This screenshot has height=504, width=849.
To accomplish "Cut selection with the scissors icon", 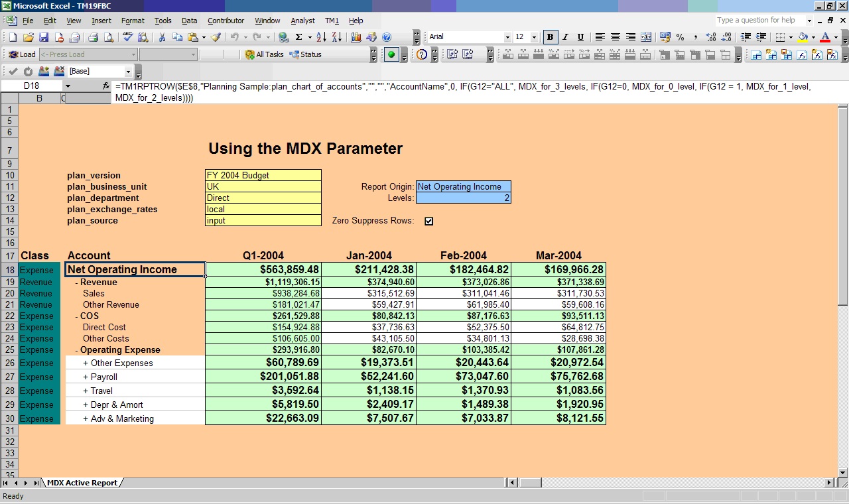I will click(x=162, y=37).
